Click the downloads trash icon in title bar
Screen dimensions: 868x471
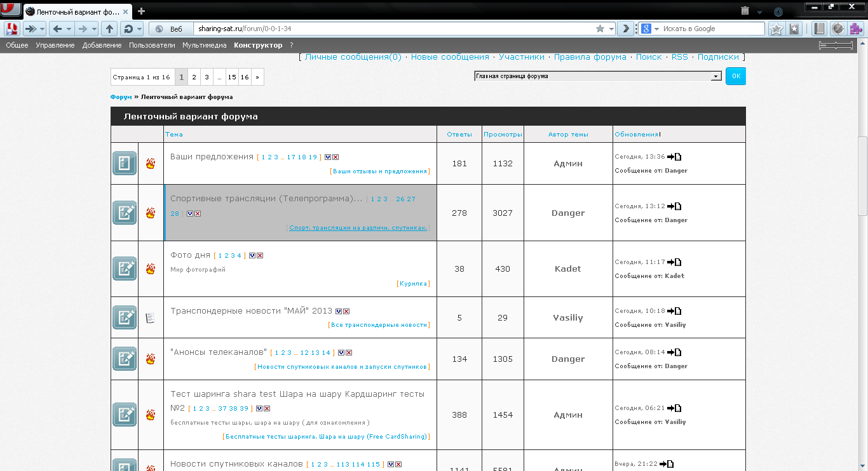coord(745,11)
